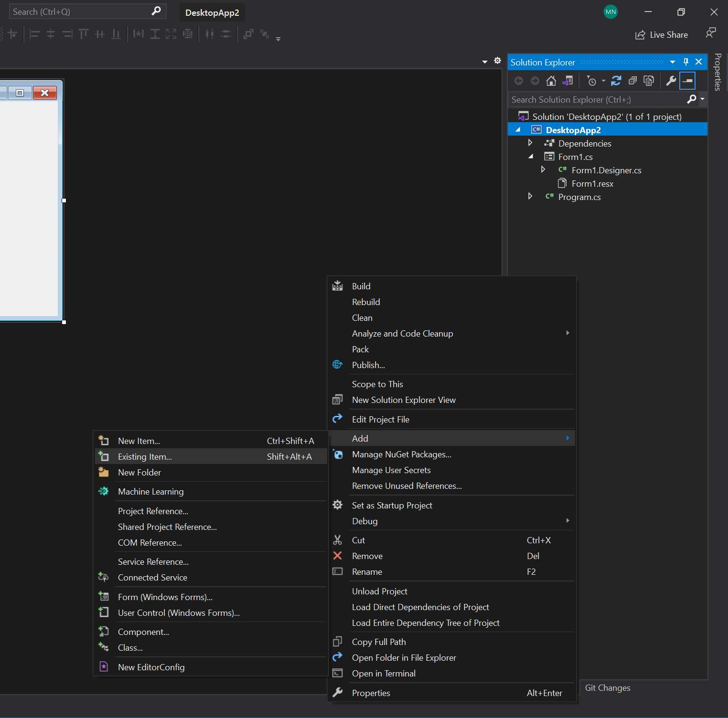
Task: Open the Solution Explorer window options dropdown
Action: 673,62
